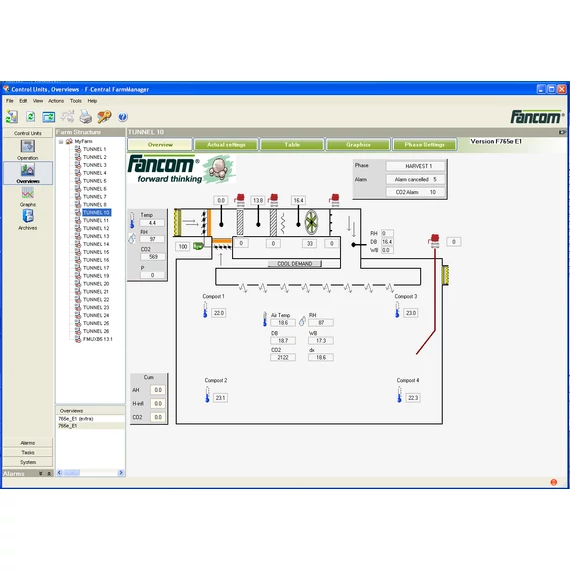Open the Archives sidebar icon
This screenshot has height=570, width=570.
28,216
